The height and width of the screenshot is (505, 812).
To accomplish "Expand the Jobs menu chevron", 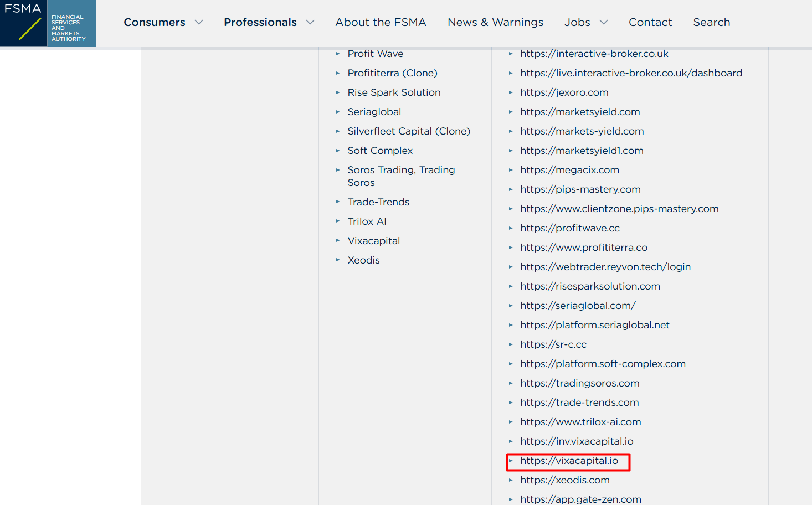I will 604,22.
